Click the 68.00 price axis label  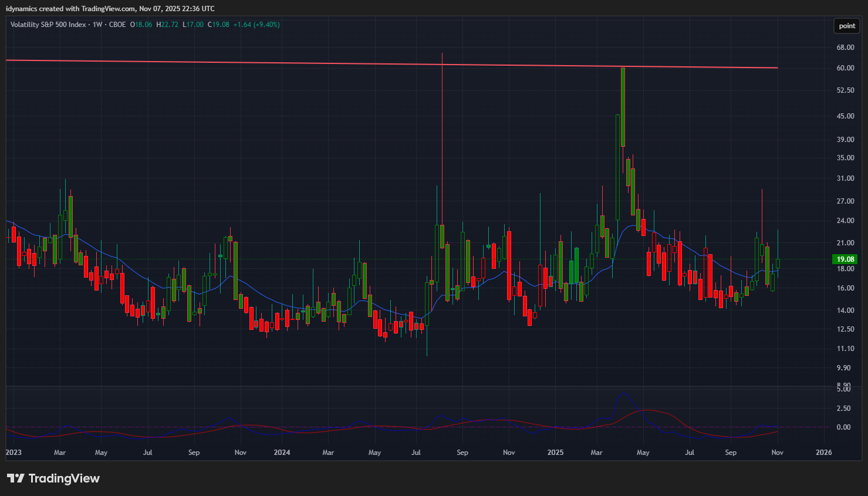(x=845, y=48)
